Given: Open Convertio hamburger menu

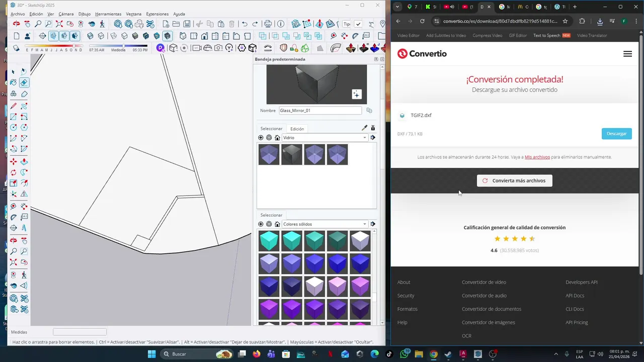Looking at the screenshot, I should (627, 54).
